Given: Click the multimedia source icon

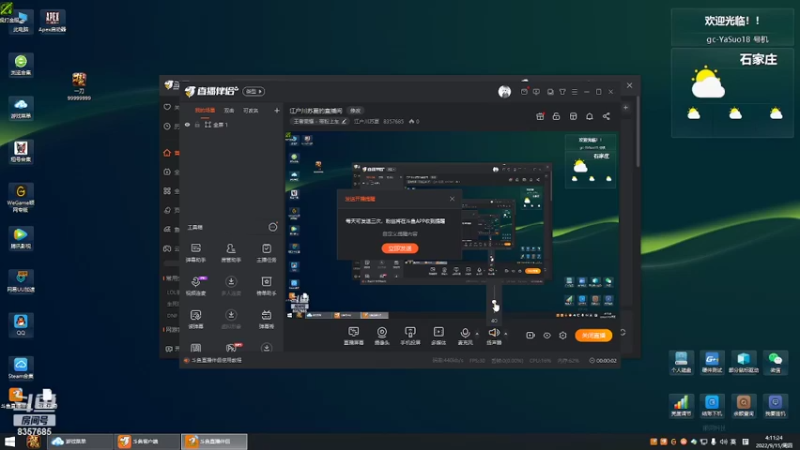Looking at the screenshot, I should coord(438,333).
